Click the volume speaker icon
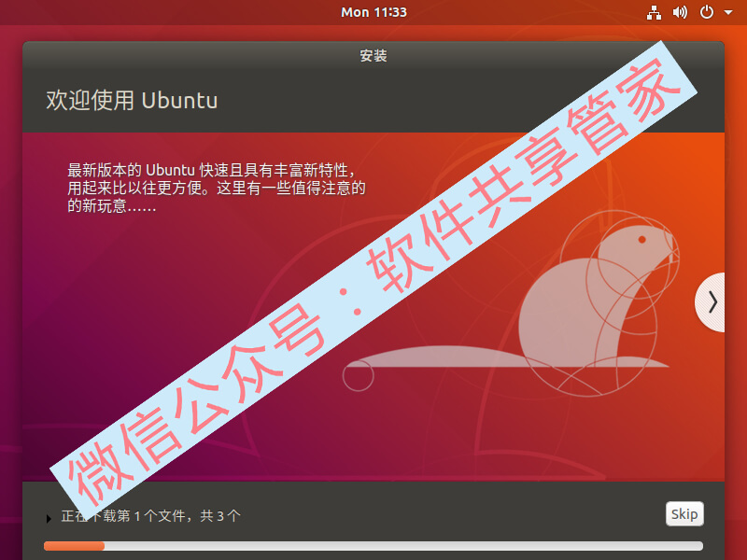Screen dimensions: 747x560 tap(680, 12)
